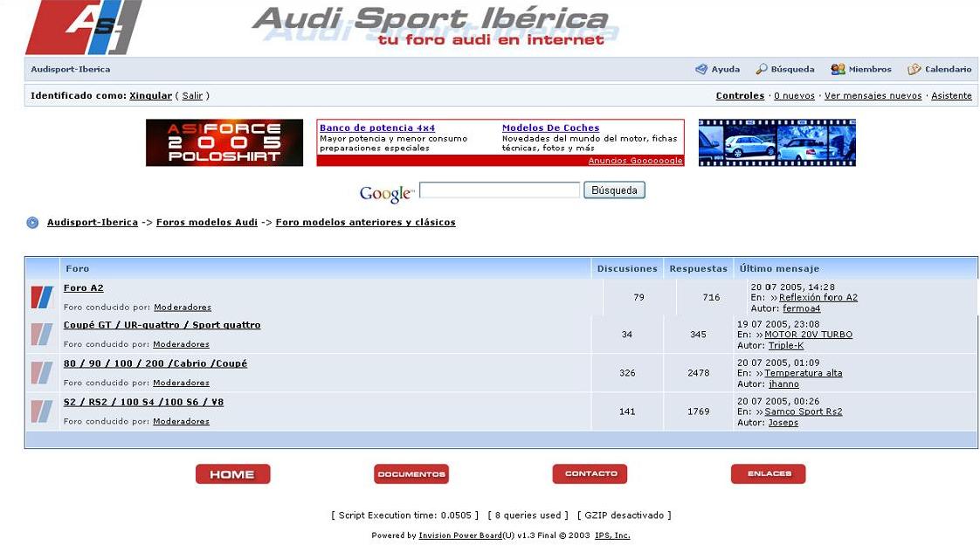The height and width of the screenshot is (546, 980).
Task: Click the Banco de potencia 4x4 ad
Action: [x=377, y=128]
